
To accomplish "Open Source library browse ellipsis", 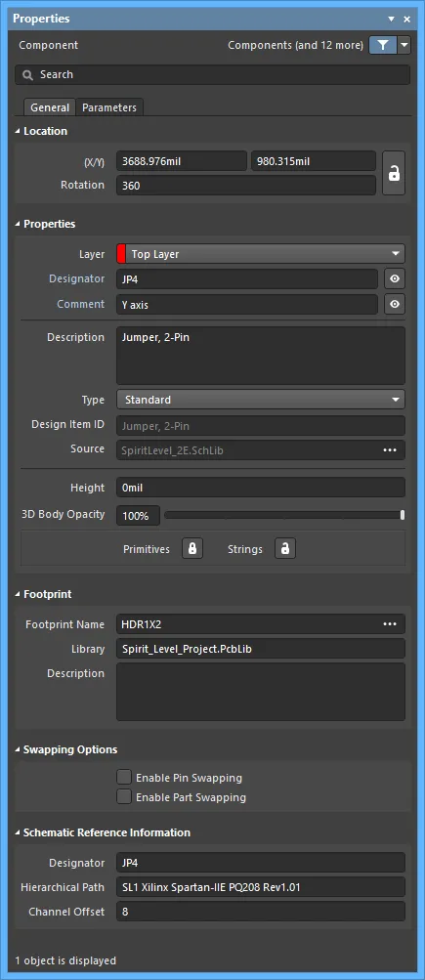I will pyautogui.click(x=390, y=450).
